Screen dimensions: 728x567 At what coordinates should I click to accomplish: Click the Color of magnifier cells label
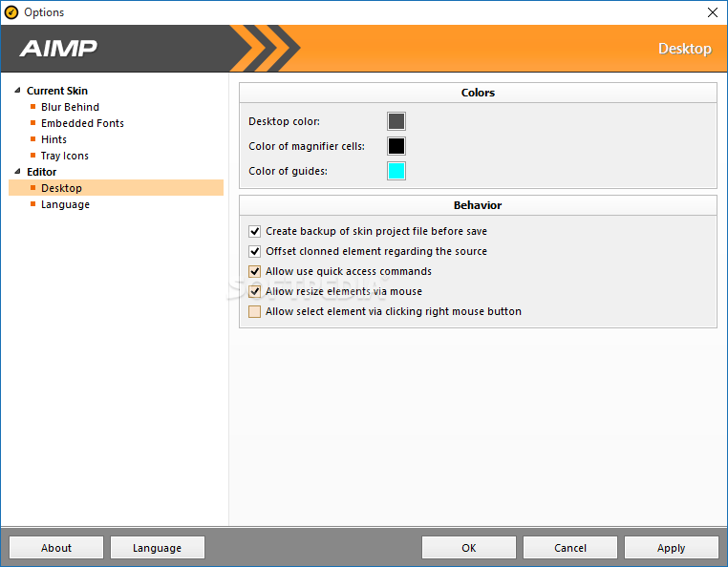click(307, 146)
